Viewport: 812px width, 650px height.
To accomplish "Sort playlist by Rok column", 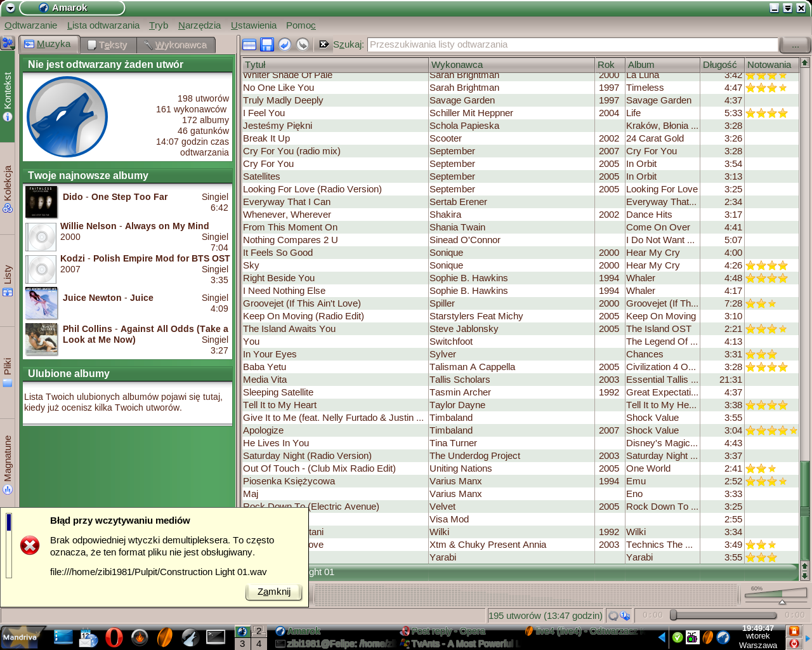I will [x=610, y=65].
